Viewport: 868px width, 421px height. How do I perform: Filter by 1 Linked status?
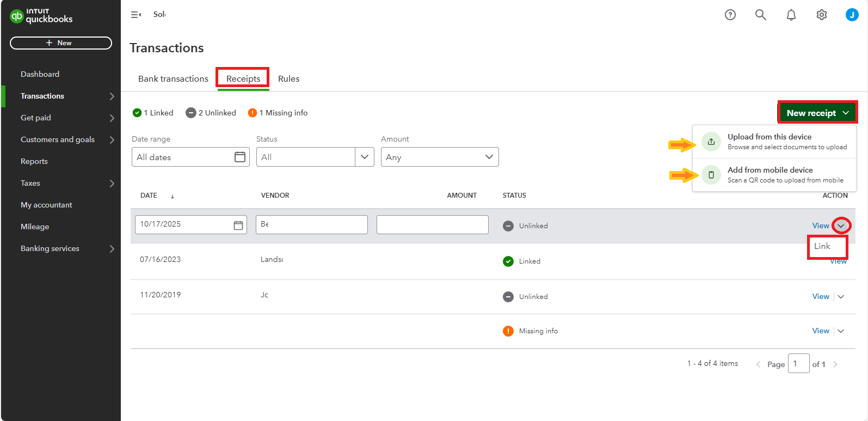click(153, 113)
